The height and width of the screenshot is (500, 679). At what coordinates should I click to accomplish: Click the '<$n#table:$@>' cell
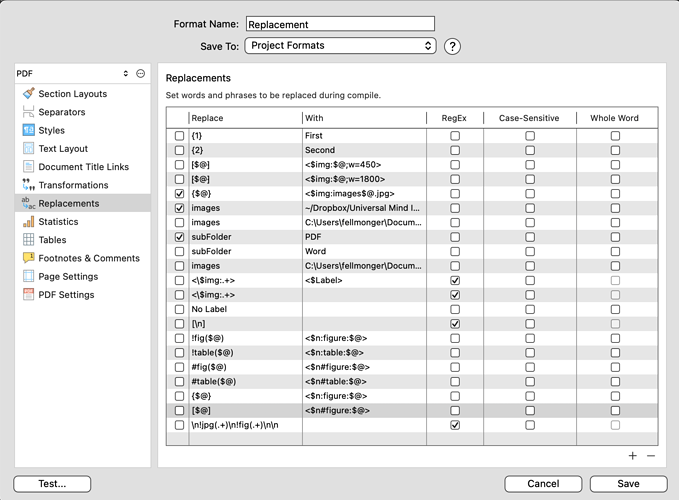click(x=364, y=381)
